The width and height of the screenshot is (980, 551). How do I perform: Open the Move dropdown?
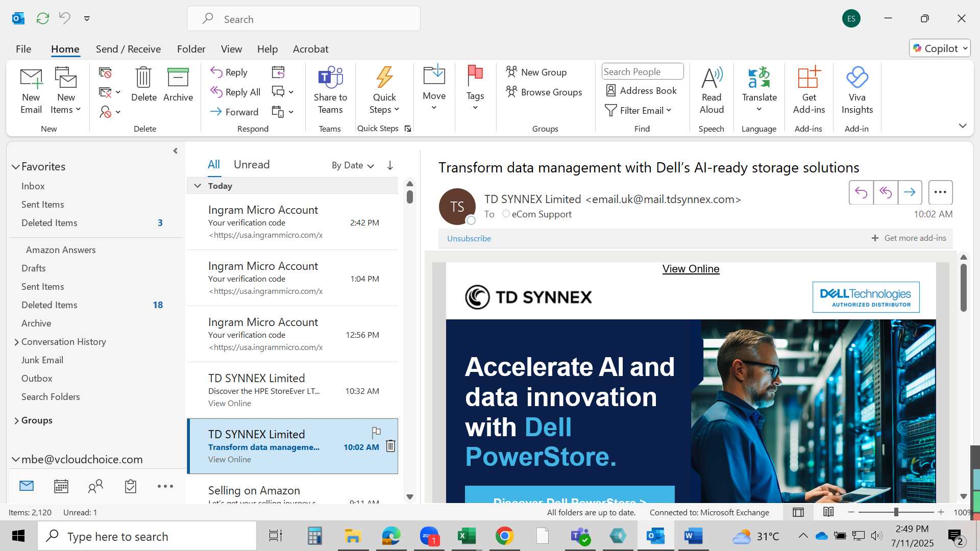click(x=434, y=88)
